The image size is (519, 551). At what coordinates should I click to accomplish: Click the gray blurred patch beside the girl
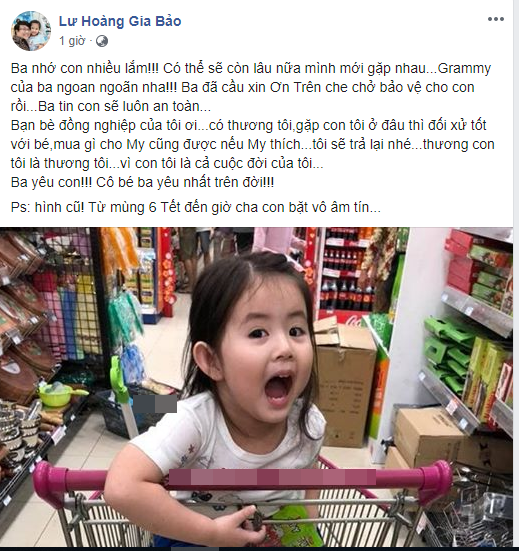click(x=155, y=404)
